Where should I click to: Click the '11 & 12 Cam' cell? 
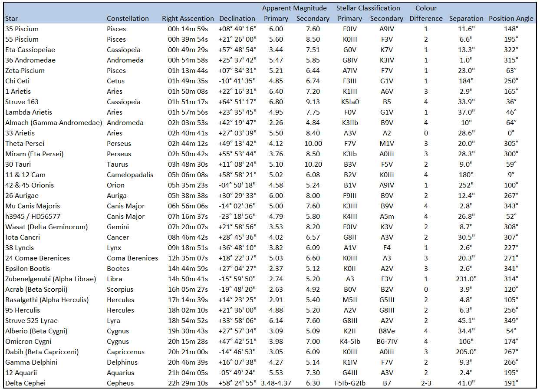point(25,175)
